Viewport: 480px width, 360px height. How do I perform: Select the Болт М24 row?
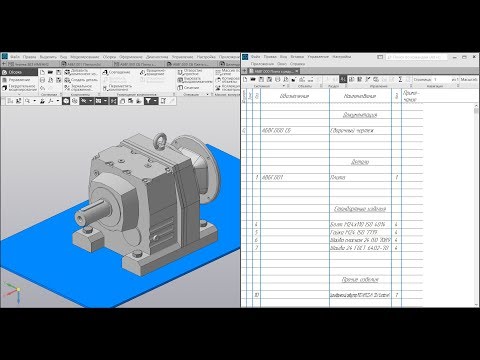tap(333, 224)
